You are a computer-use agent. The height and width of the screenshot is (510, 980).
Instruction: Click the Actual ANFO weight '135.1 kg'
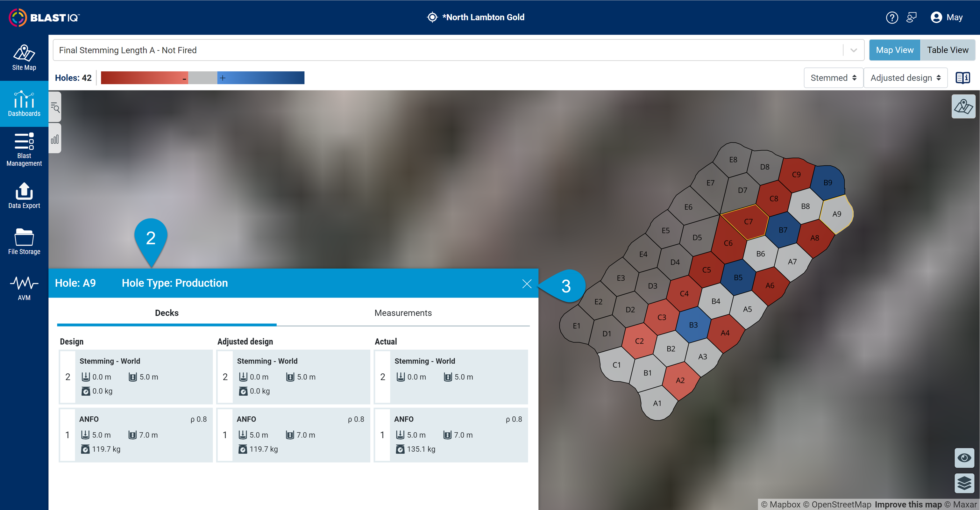point(421,449)
